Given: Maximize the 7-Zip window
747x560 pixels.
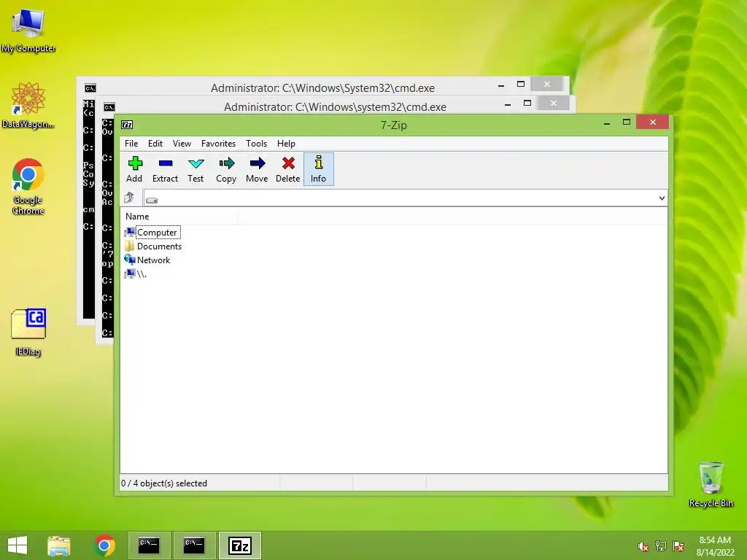Looking at the screenshot, I should pos(627,122).
